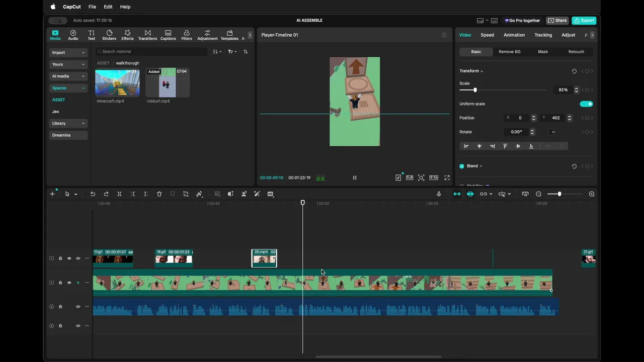
Task: Click the Redo arrow in timeline toolbar
Action: [106, 194]
